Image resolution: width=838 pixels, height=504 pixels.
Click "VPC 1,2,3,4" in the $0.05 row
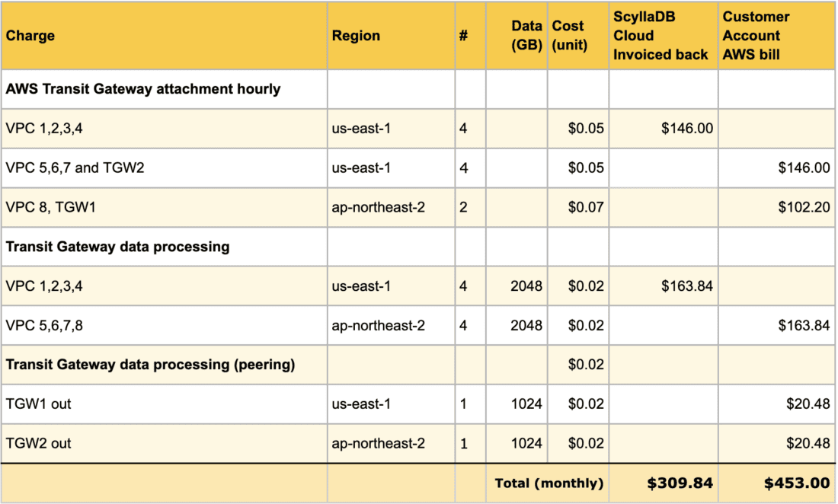pyautogui.click(x=164, y=128)
